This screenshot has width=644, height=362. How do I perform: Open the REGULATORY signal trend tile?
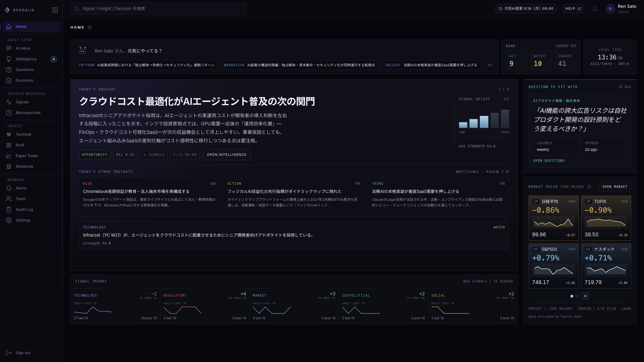pyautogui.click(x=205, y=306)
